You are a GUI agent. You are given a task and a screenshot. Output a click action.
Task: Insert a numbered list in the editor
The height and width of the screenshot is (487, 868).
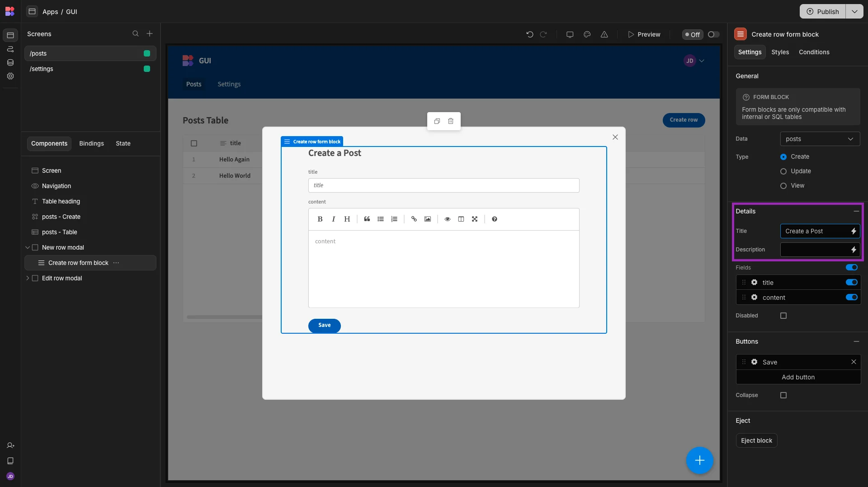394,219
